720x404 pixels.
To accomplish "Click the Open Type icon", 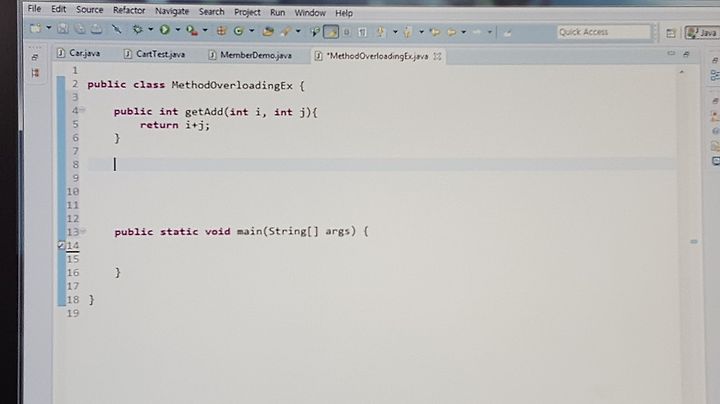I will click(268, 31).
